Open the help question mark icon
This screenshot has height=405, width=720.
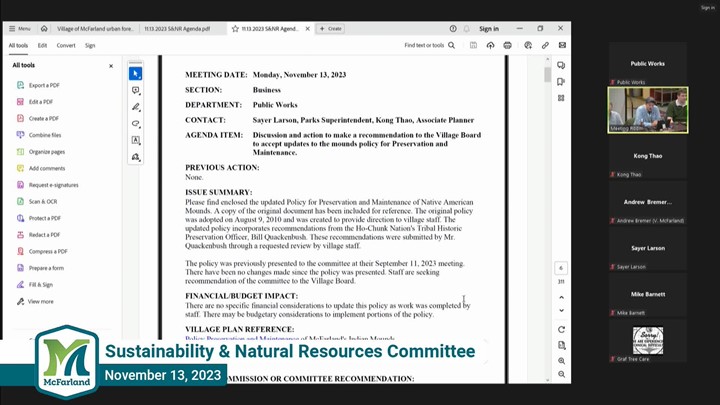click(453, 28)
